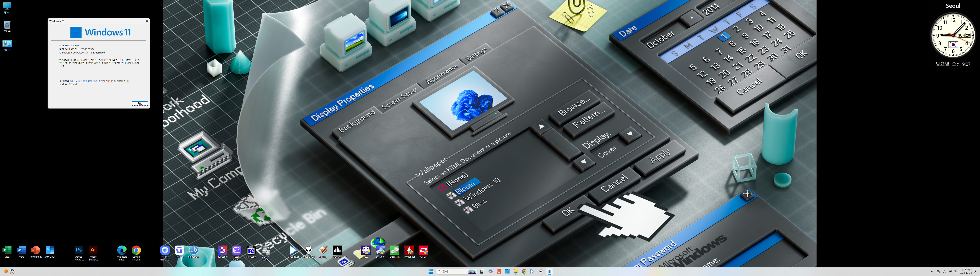The width and height of the screenshot is (980, 276).
Task: Select the 휴지통 recycle bin icon
Action: pos(7,26)
